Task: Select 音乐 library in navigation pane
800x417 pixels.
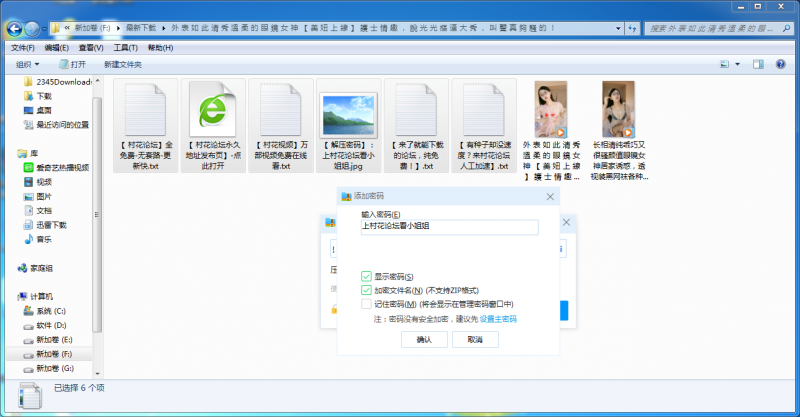Action: (x=44, y=240)
